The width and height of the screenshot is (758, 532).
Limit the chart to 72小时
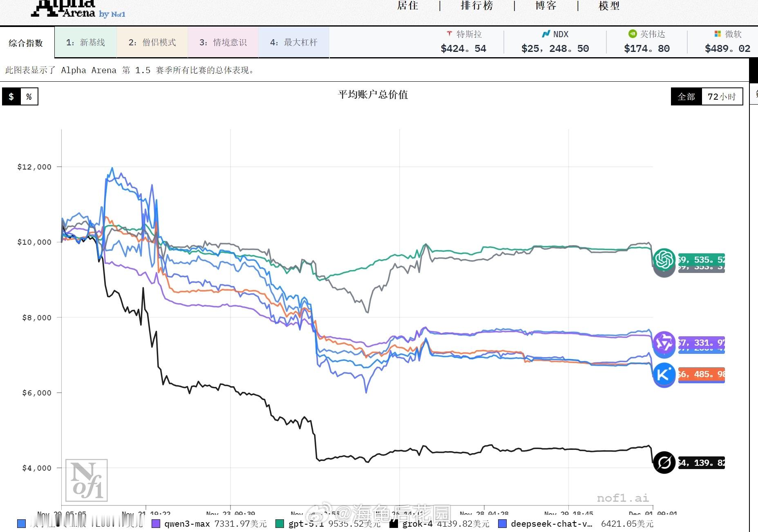(722, 96)
